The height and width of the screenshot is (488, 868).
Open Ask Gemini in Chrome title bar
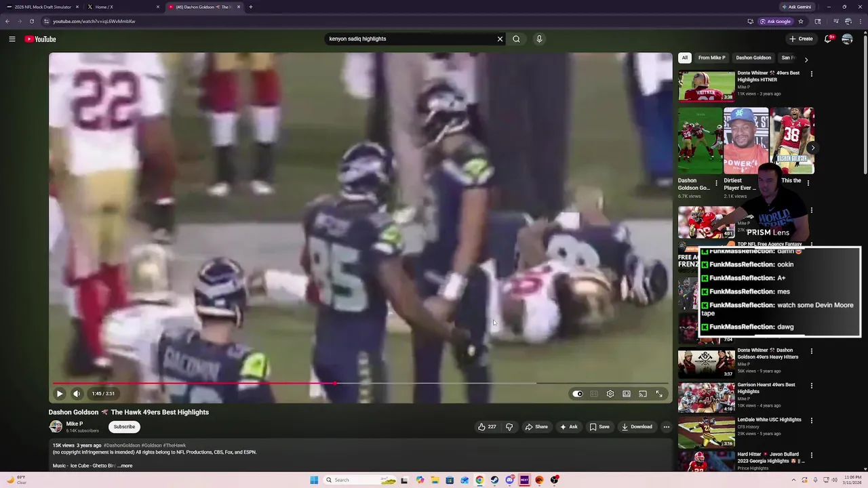coord(797,7)
